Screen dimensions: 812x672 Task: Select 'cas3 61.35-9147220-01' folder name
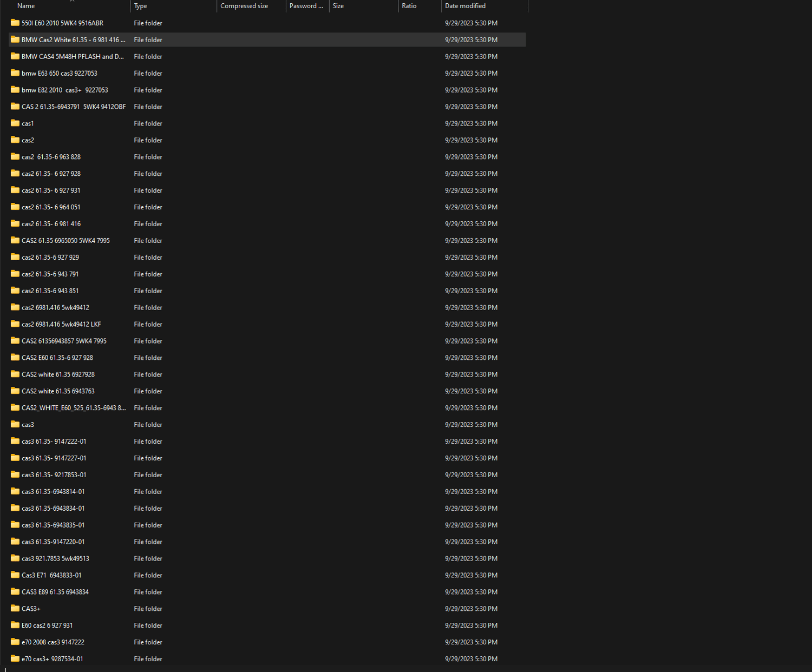click(x=53, y=542)
